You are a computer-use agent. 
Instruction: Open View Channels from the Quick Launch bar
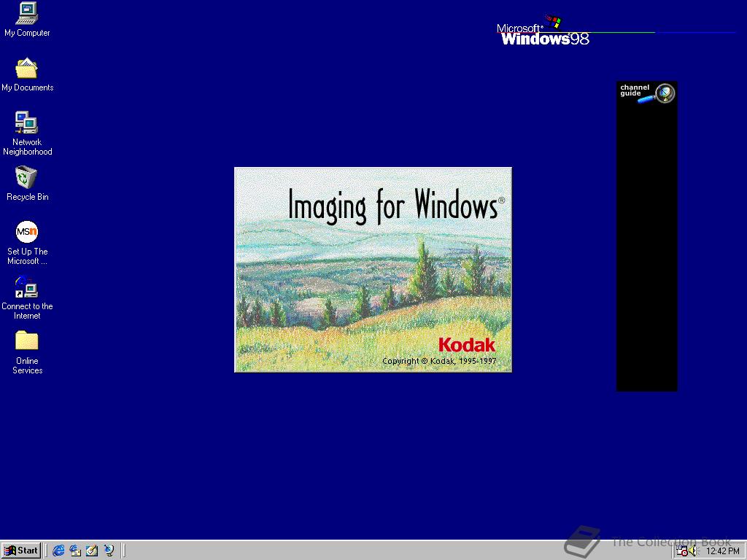[109, 551]
